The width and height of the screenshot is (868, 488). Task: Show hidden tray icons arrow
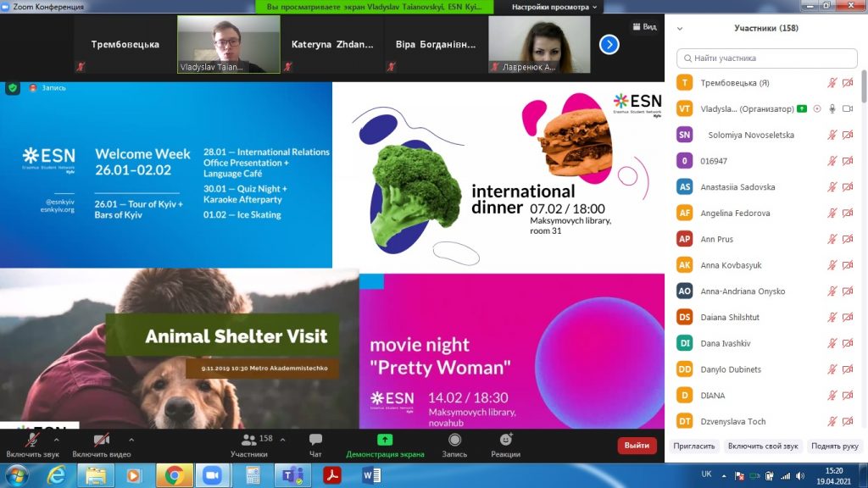[x=724, y=476]
